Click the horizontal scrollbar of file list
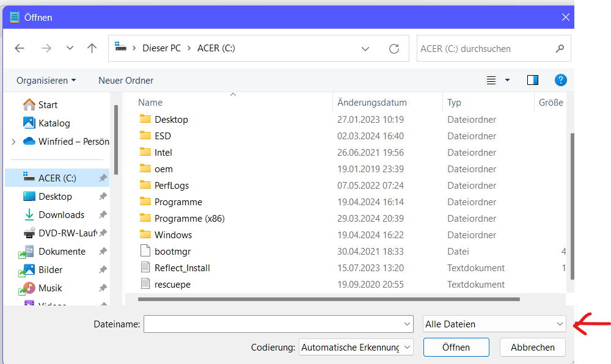 click(329, 299)
